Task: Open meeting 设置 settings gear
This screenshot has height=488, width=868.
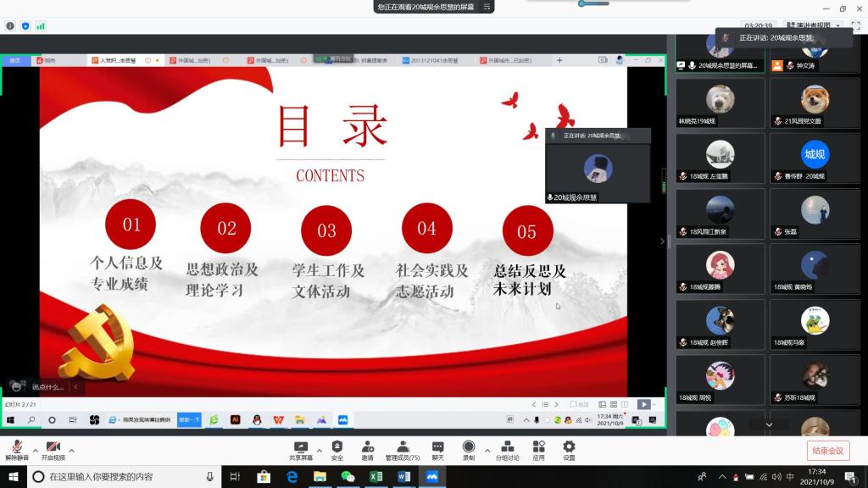Action: (x=569, y=449)
